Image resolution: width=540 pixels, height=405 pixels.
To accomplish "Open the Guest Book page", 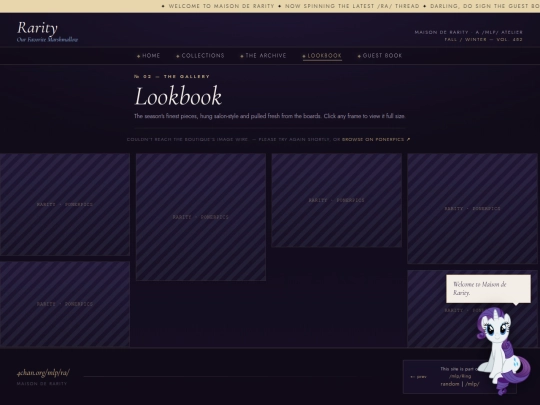I will coord(380,56).
